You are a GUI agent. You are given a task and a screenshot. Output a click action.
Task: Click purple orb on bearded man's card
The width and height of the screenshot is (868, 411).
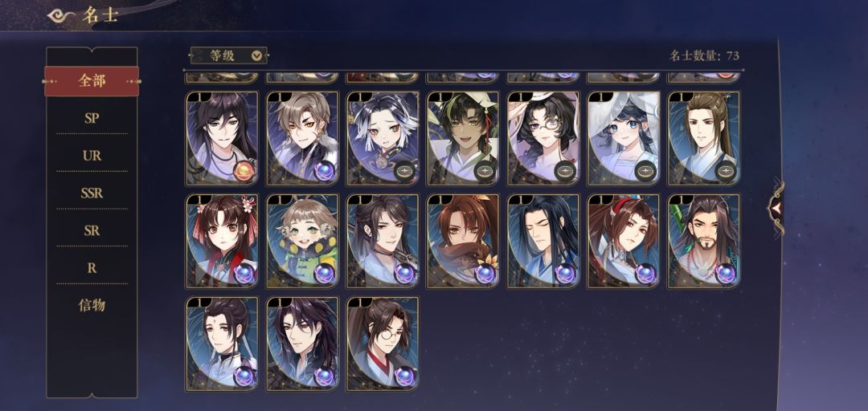pos(726,274)
